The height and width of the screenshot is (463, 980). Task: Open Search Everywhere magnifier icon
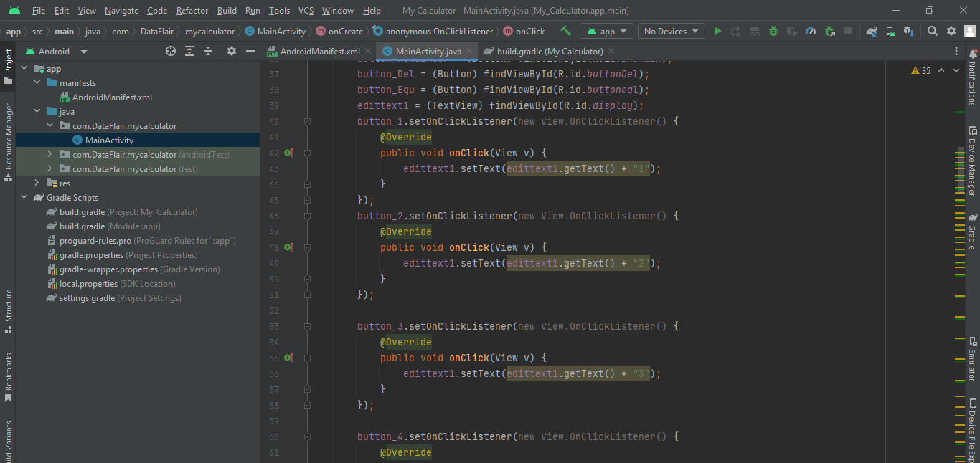pyautogui.click(x=932, y=31)
